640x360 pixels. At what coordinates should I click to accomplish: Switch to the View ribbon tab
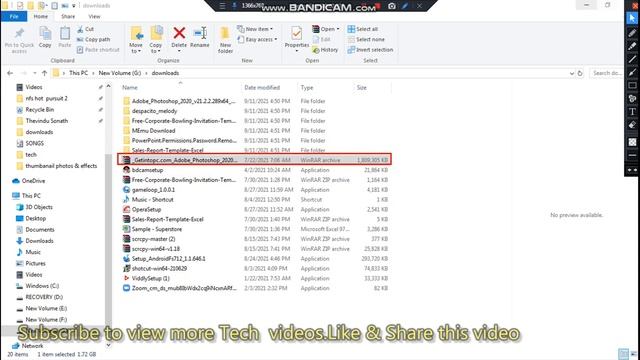[x=94, y=16]
